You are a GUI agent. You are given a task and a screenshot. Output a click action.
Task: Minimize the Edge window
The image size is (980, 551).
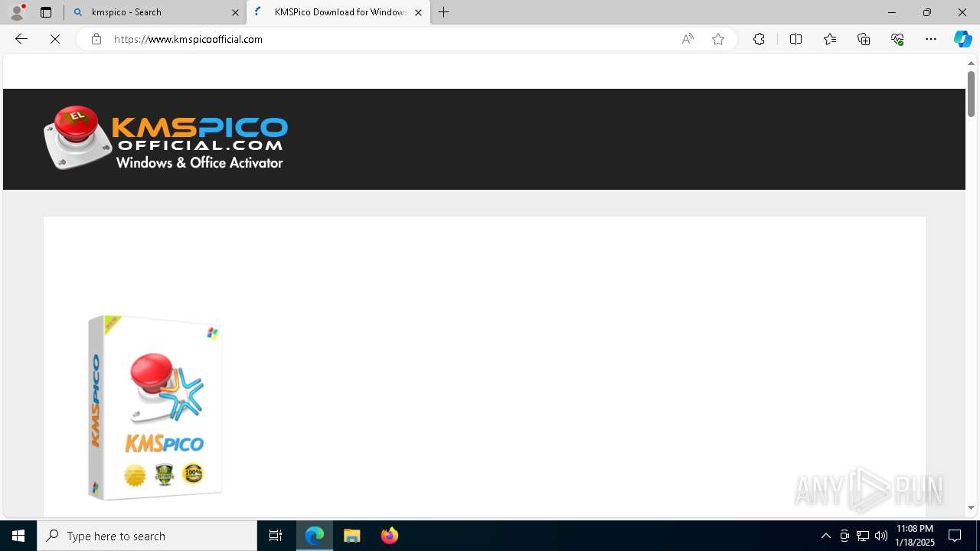click(891, 12)
